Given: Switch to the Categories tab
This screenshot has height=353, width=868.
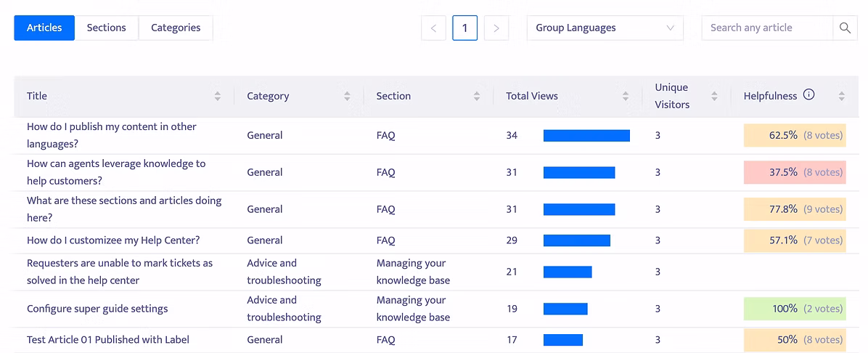Looking at the screenshot, I should pos(176,28).
